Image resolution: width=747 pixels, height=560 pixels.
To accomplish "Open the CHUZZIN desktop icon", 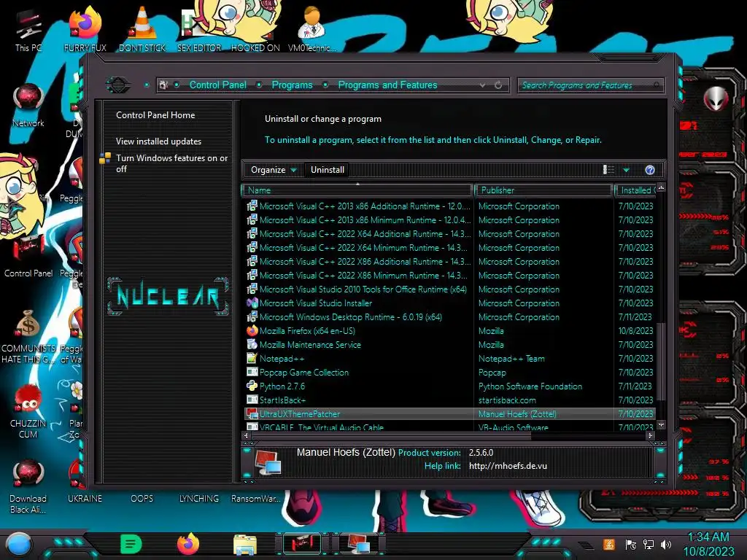I will [28, 411].
